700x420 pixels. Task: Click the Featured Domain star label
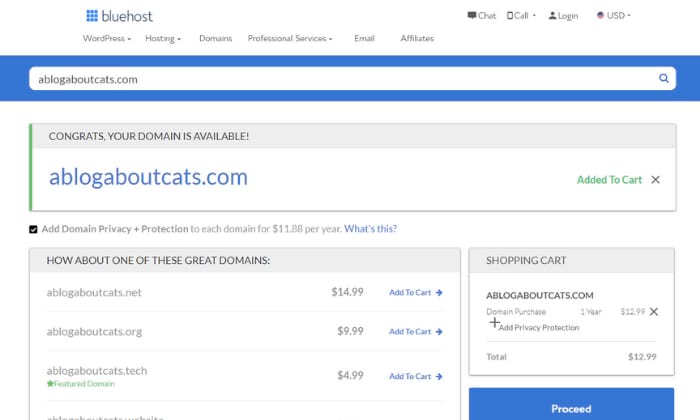tap(81, 384)
